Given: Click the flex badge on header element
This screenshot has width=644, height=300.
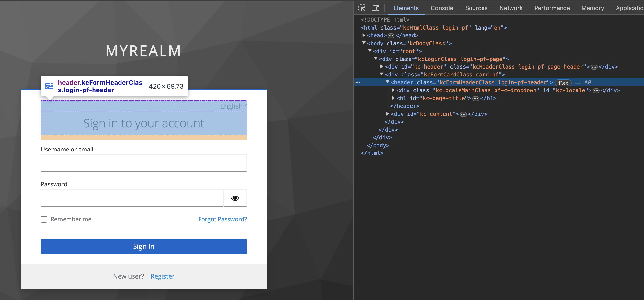Looking at the screenshot, I should (x=563, y=83).
